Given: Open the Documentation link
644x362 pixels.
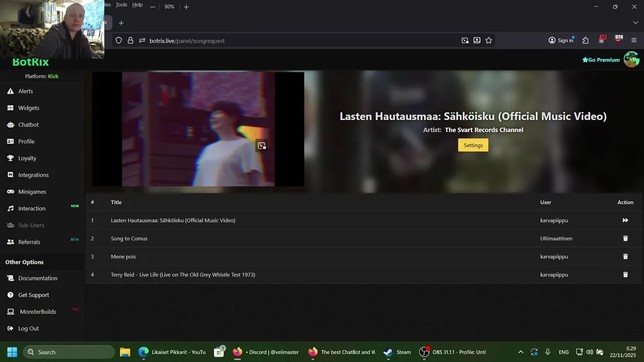Looking at the screenshot, I should click(x=38, y=278).
